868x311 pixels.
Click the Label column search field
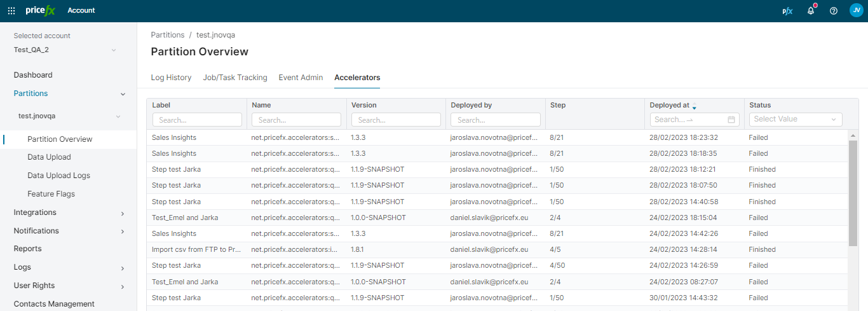[x=197, y=120]
